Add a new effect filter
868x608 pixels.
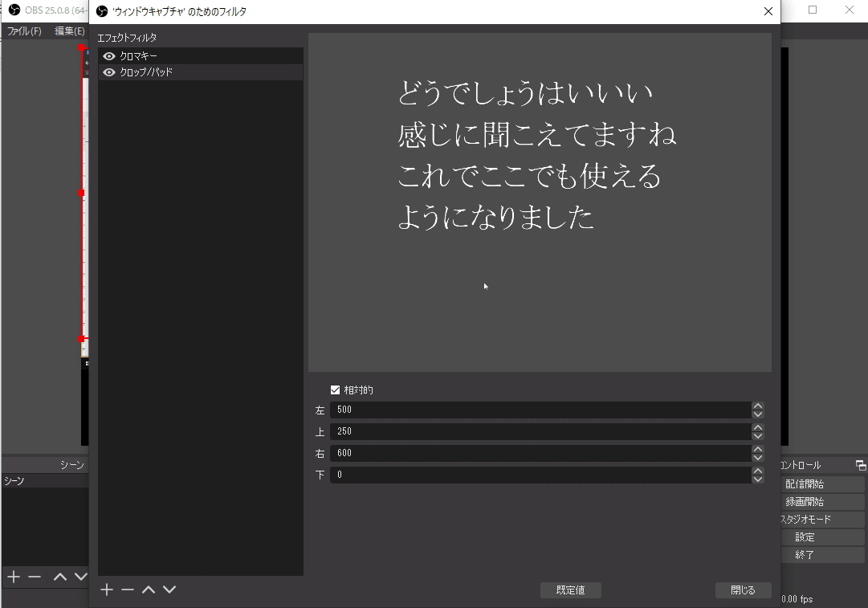[x=106, y=589]
